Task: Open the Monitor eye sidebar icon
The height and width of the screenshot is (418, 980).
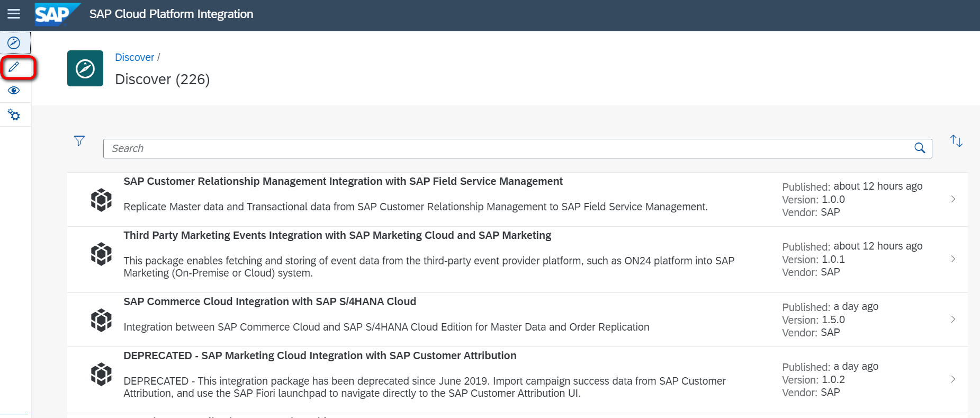Action: coord(14,91)
